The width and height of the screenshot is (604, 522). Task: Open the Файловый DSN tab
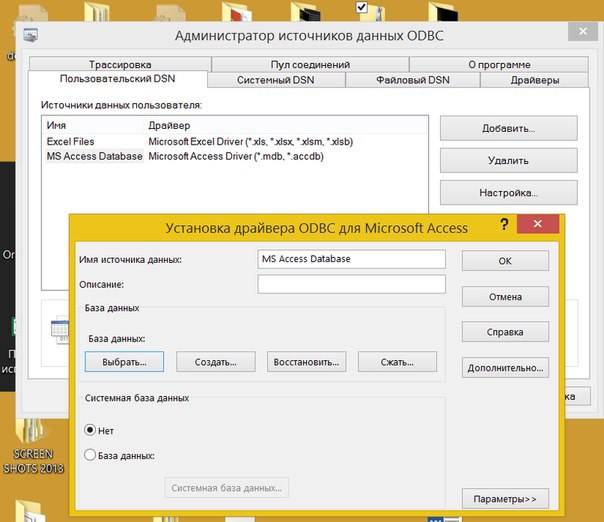pyautogui.click(x=413, y=80)
